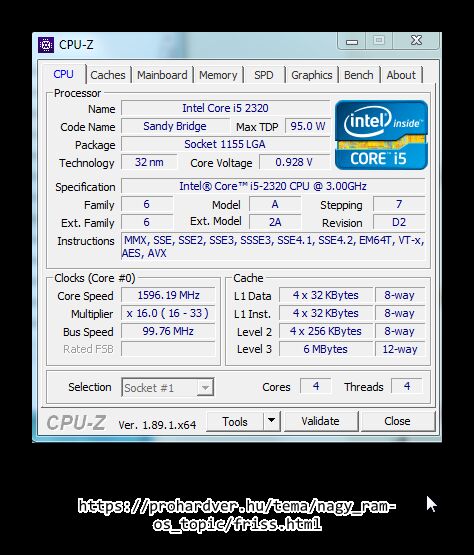Click the Multiplier value 'x 16.0 ( 16 - 33 )'
The width and height of the screenshot is (474, 555).
coord(168,313)
